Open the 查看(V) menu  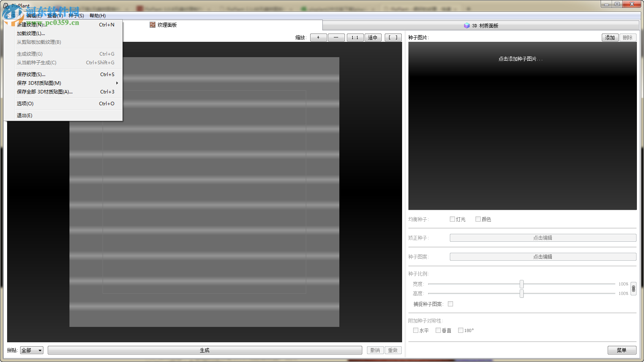55,16
